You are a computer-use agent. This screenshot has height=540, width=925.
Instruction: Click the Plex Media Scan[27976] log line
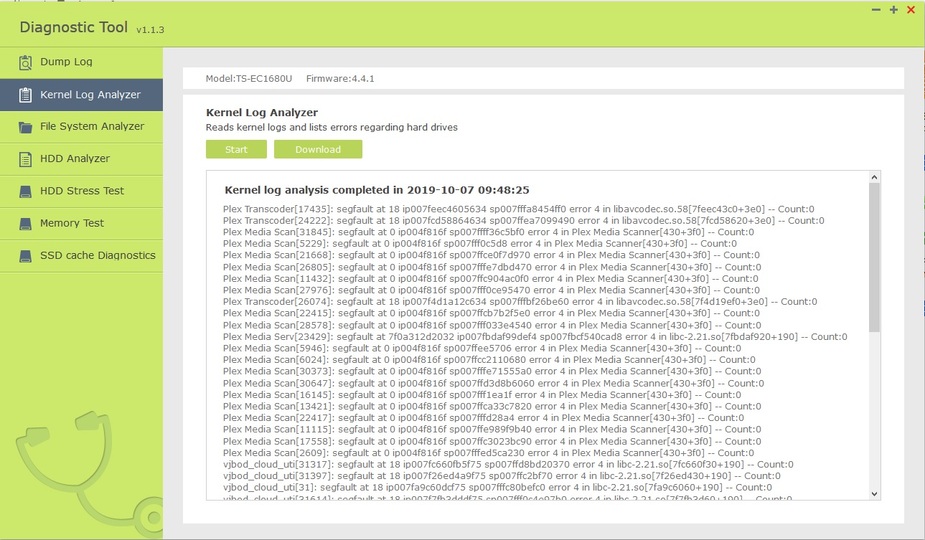click(491, 290)
